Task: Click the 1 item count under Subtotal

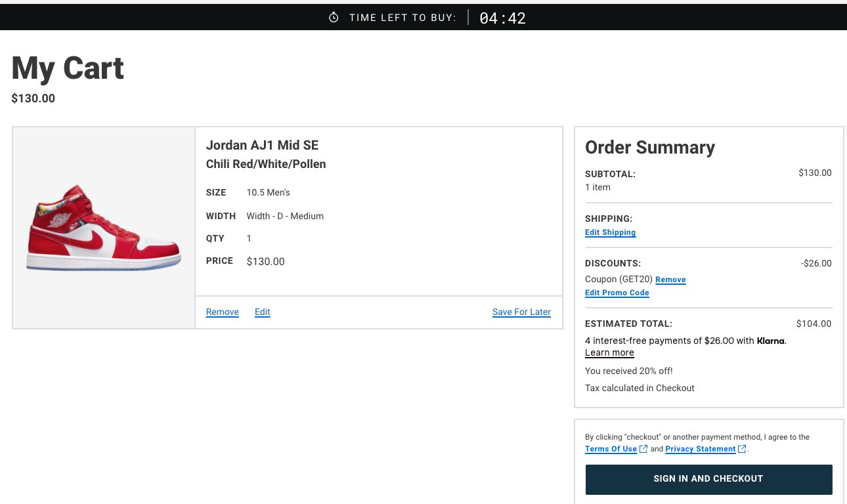Action: tap(597, 187)
